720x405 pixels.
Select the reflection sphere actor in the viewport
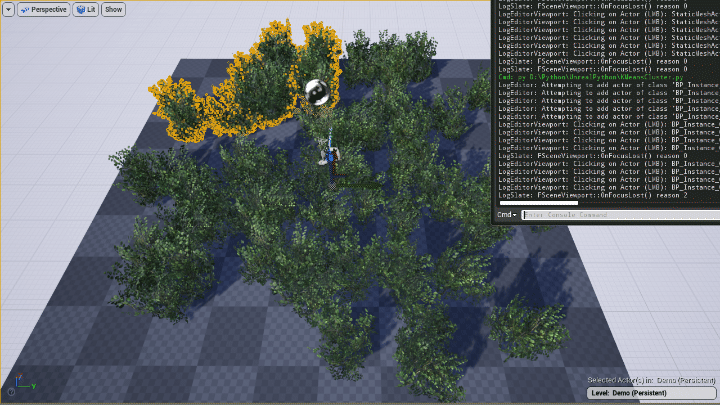pos(317,92)
